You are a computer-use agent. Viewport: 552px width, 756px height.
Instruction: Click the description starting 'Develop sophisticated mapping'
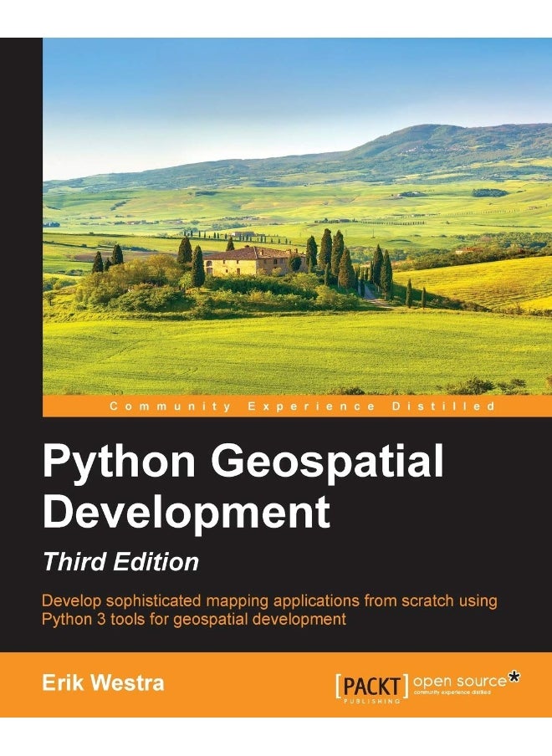269,610
